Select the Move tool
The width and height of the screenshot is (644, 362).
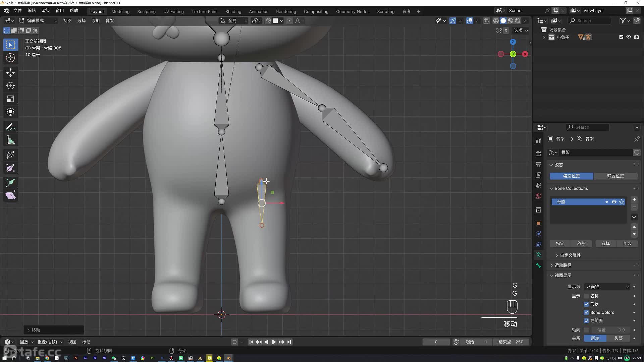tap(10, 72)
